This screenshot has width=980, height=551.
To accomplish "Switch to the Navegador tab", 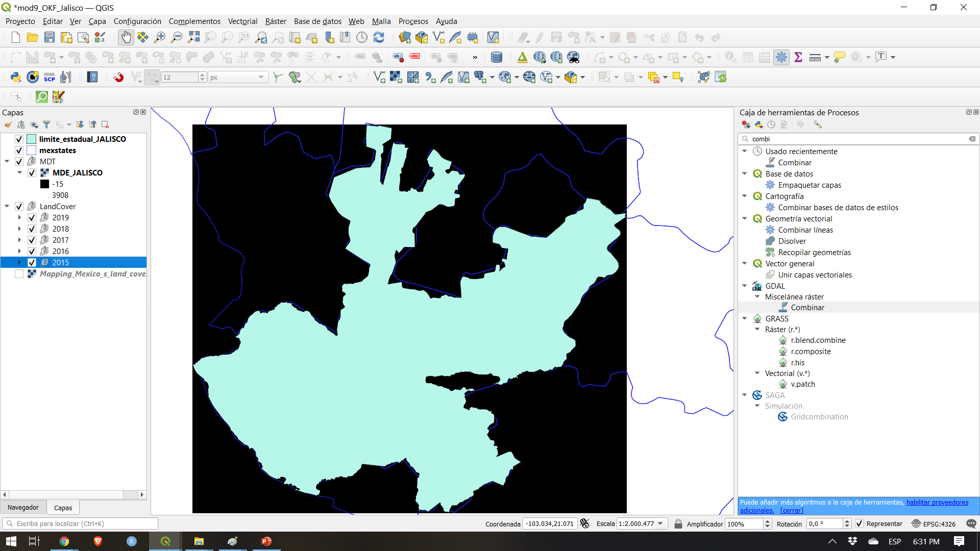I will (23, 507).
